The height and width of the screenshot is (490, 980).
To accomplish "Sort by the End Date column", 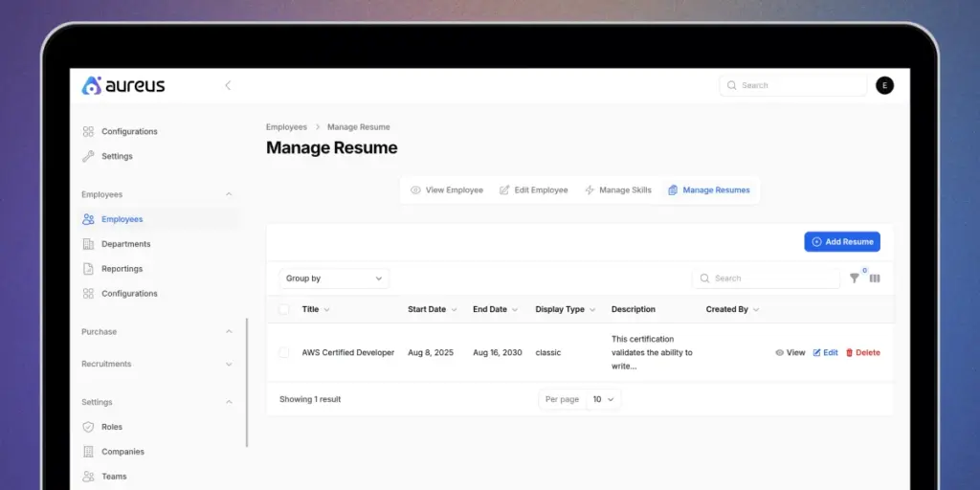I will 496,309.
